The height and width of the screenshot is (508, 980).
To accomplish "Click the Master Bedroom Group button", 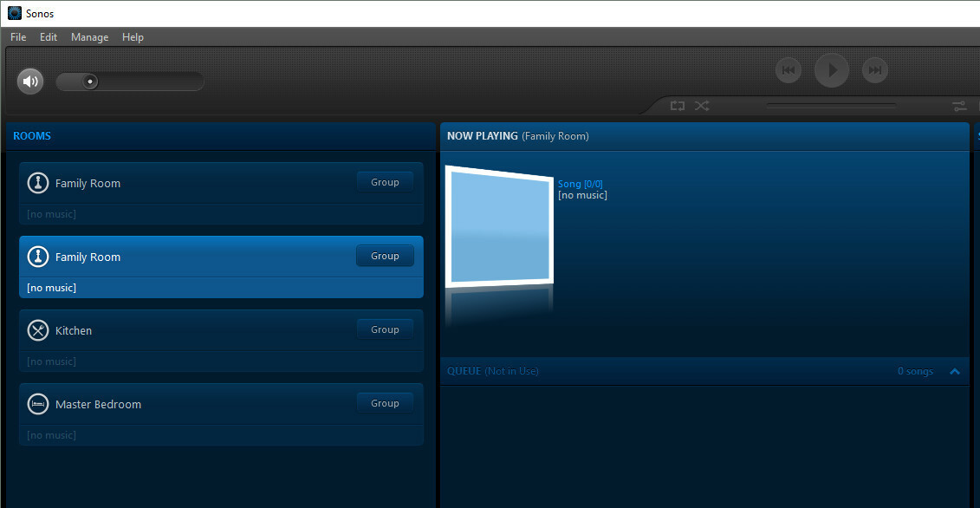I will click(385, 403).
